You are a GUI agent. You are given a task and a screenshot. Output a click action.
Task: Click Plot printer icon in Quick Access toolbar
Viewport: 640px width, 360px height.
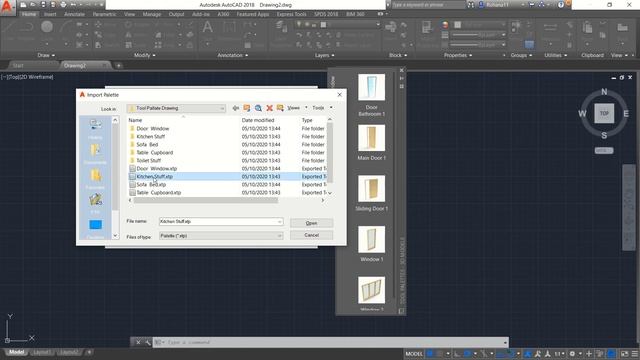[x=63, y=5]
